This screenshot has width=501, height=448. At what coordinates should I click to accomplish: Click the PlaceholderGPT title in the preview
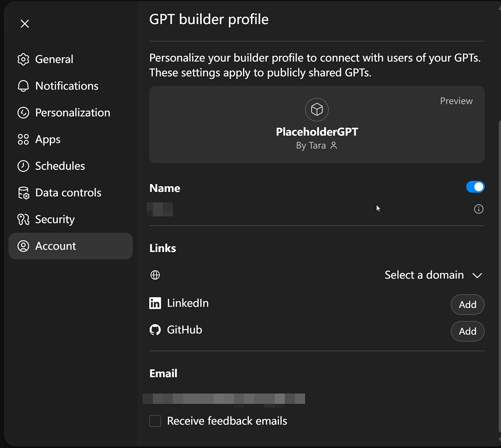(317, 132)
